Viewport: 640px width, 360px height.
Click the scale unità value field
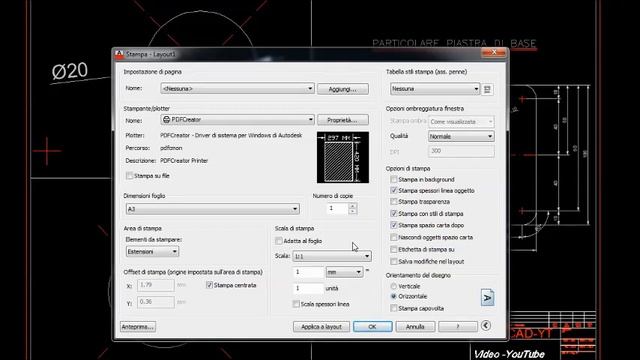point(308,288)
